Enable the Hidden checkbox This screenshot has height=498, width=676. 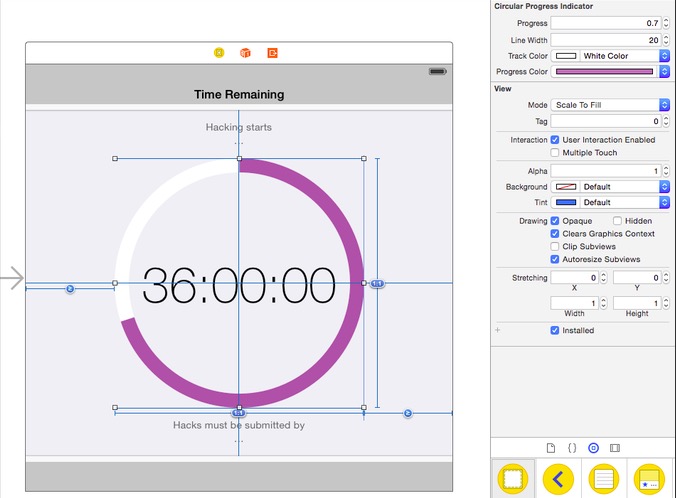tap(617, 221)
